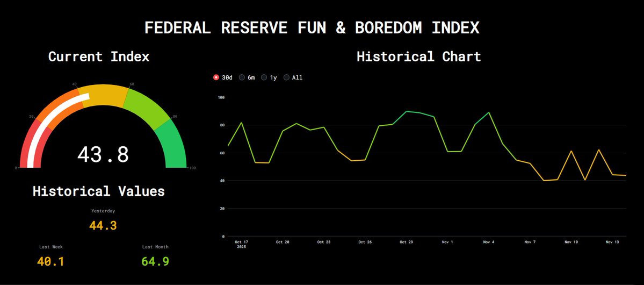This screenshot has height=285, width=644.
Task: Click the Nov 13 x-axis label
Action: [612, 242]
